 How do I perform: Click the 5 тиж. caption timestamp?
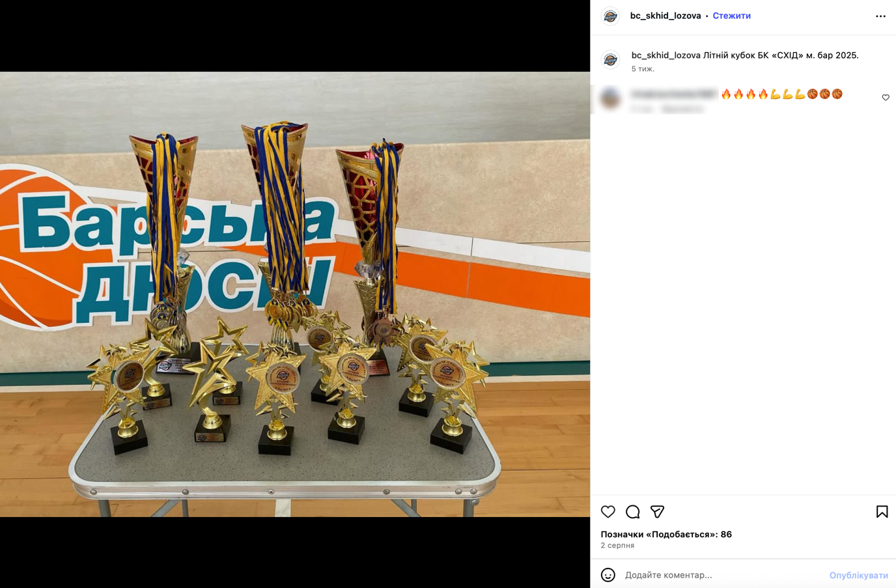tap(643, 69)
